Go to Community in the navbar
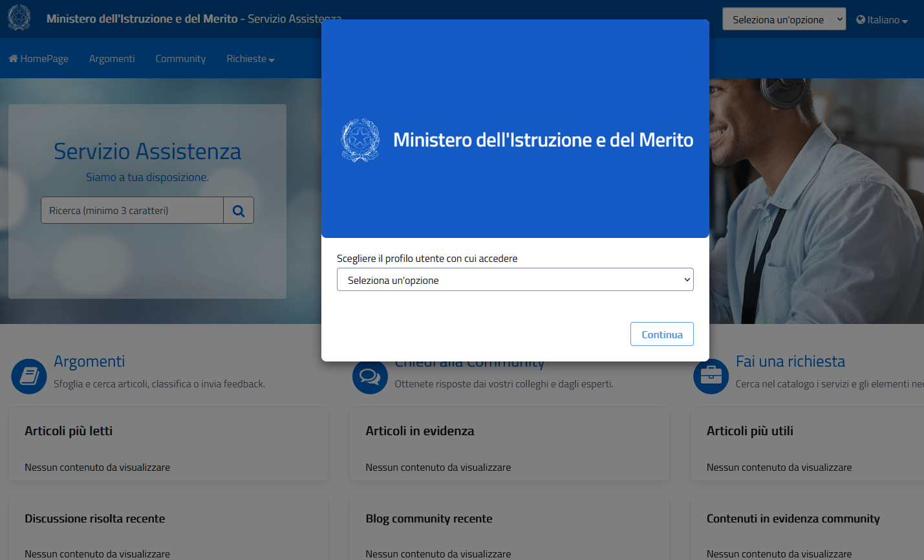The height and width of the screenshot is (560, 924). (180, 59)
